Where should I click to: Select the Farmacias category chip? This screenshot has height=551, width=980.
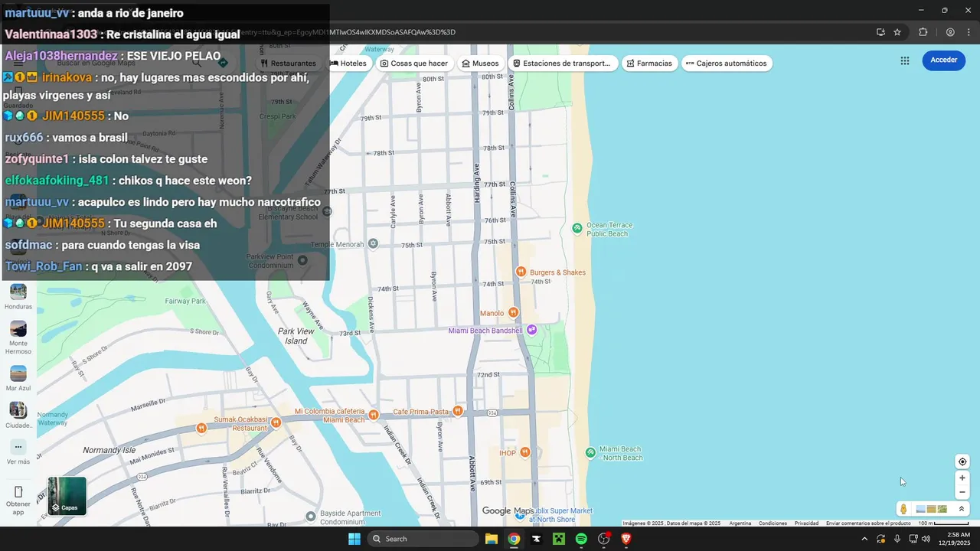(x=649, y=64)
